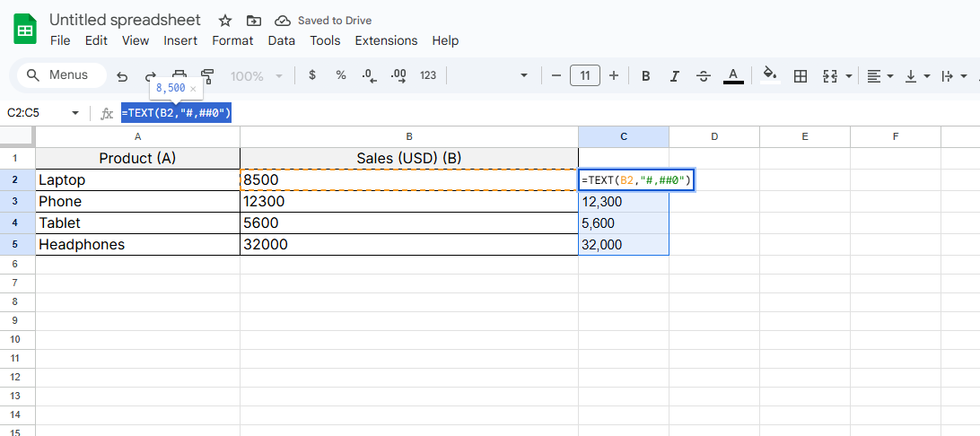Click the Undo arrow icon

click(x=122, y=76)
